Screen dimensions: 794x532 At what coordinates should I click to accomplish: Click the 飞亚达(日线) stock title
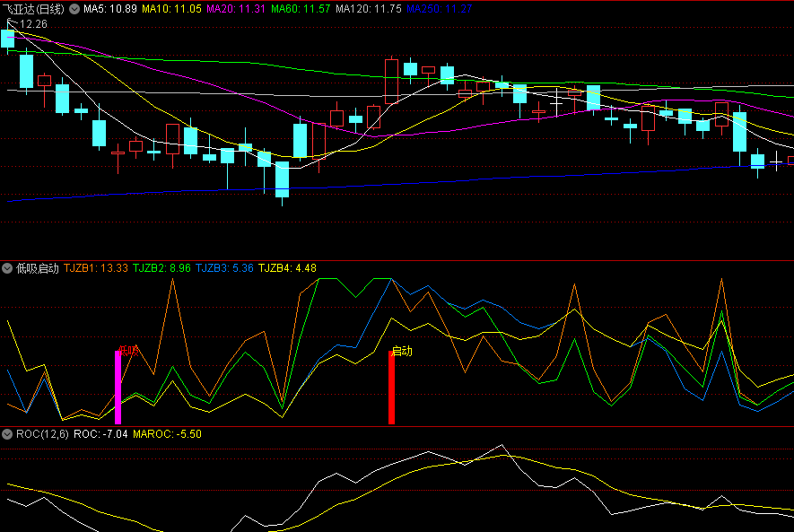pos(33,9)
